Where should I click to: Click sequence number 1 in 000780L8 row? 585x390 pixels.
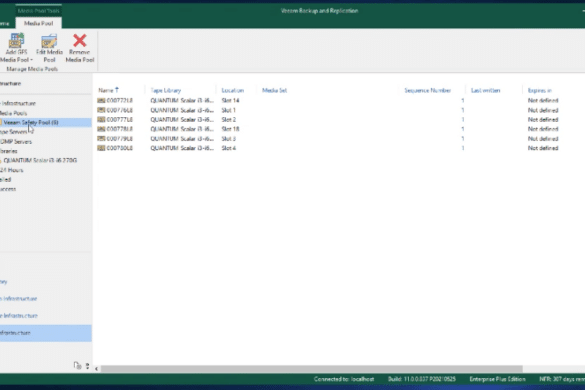463,148
